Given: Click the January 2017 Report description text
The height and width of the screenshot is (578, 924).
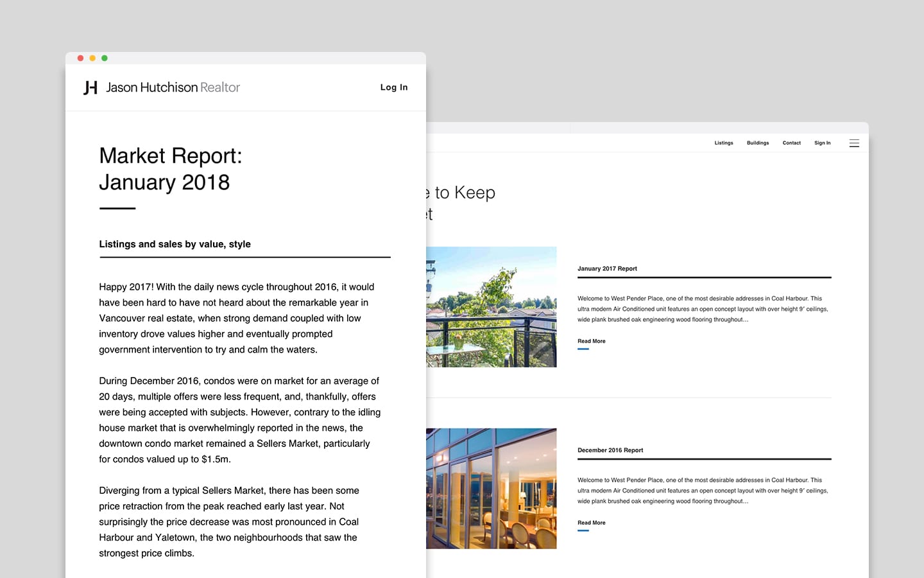Looking at the screenshot, I should [703, 309].
